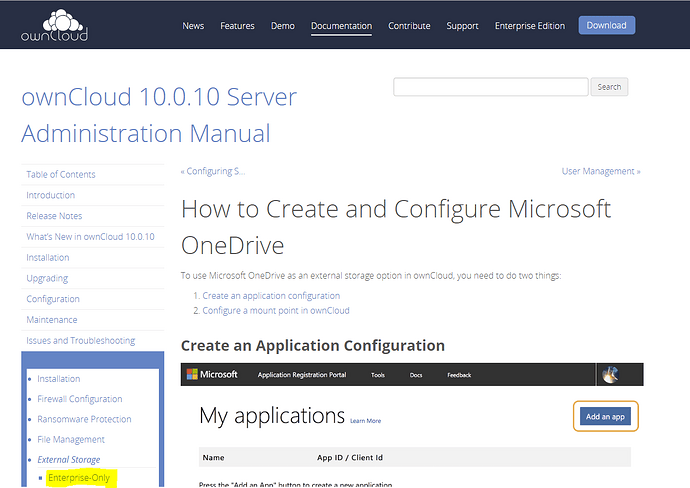Open ownCloud 10.0.10 Server Administration Manual title

tap(159, 115)
